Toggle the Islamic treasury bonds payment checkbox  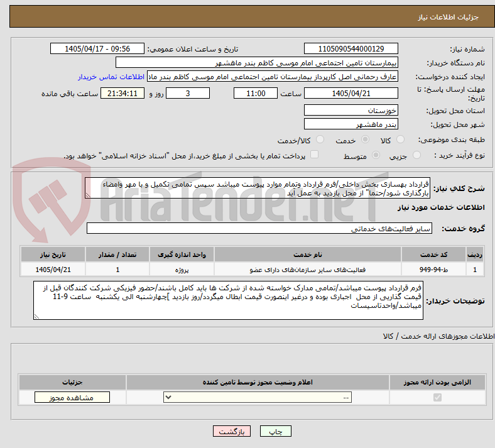tap(315, 155)
